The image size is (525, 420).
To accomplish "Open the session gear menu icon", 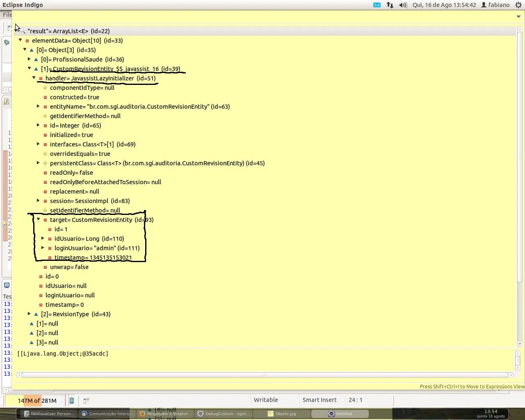I will tap(518, 5).
